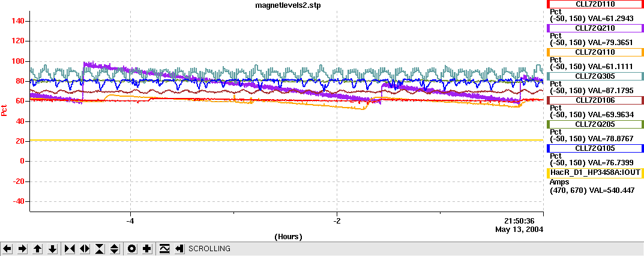Image resolution: width=644 pixels, height=256 pixels.
Task: Click the circle auto-scale toolbar icon
Action: point(132,249)
